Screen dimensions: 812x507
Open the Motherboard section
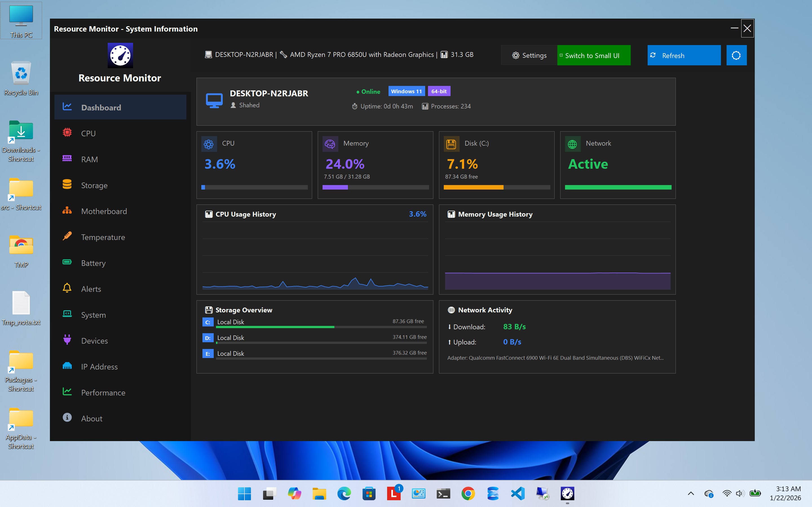[x=104, y=211]
